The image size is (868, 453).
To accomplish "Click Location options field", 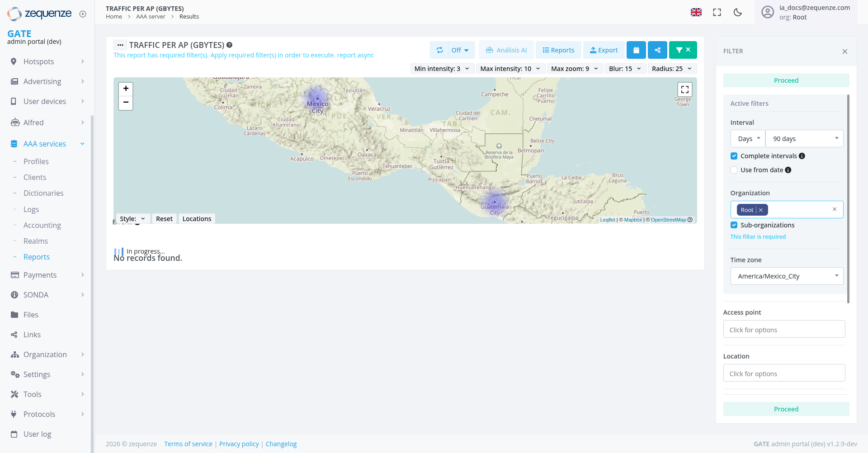I will point(784,373).
